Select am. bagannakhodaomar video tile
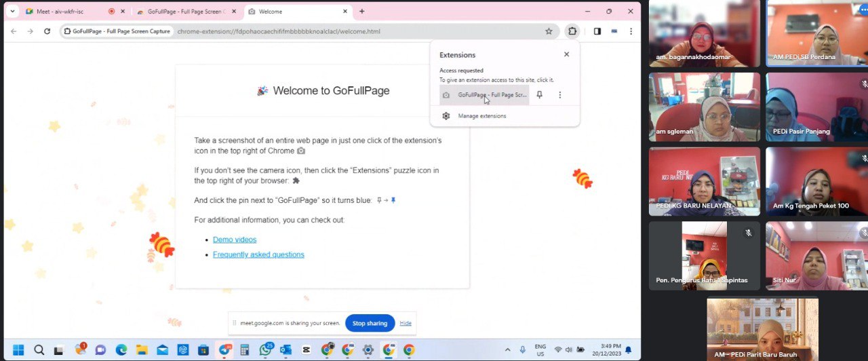 (705, 33)
